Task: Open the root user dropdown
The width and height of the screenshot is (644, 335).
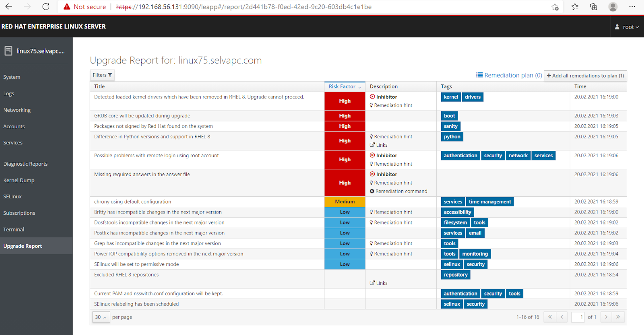Action: pyautogui.click(x=627, y=27)
